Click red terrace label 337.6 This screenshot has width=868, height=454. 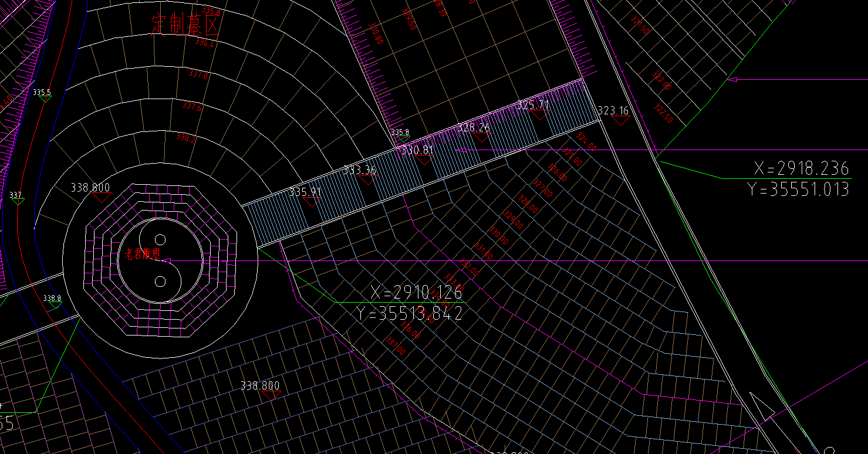[192, 107]
